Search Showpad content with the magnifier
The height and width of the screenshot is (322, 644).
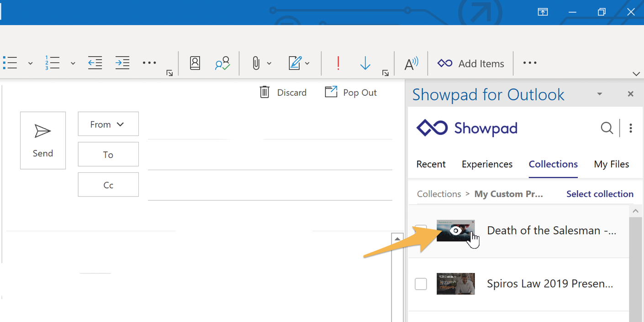[x=607, y=128]
